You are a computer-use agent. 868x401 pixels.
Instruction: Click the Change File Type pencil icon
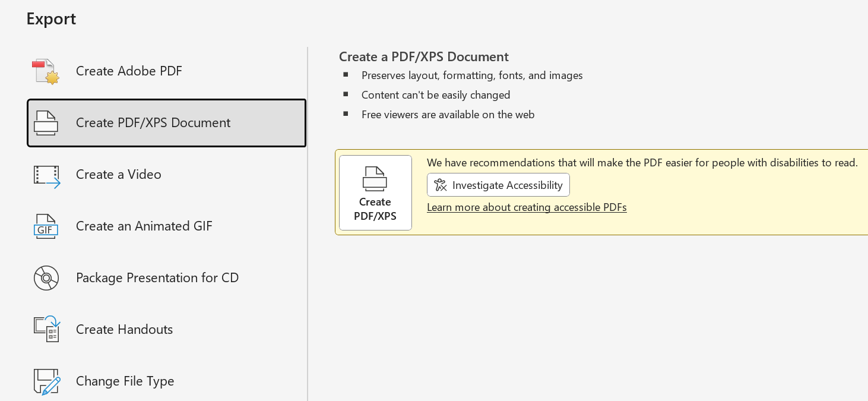pos(46,381)
